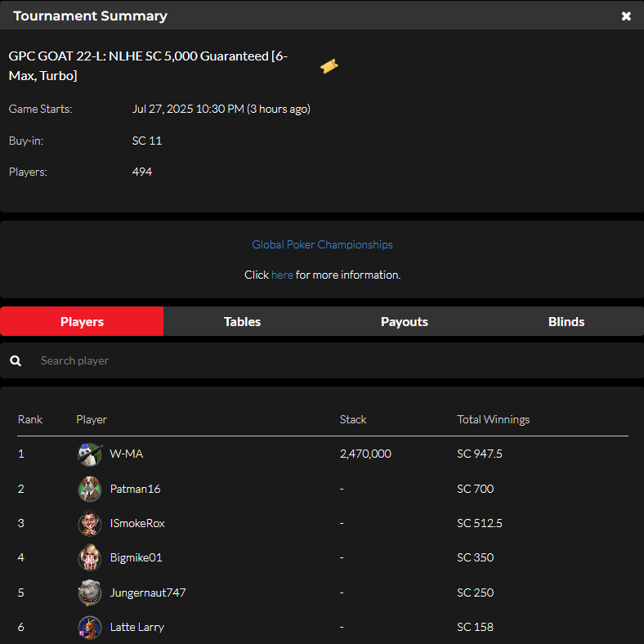
Task: Select the Players tab
Action: (x=82, y=321)
